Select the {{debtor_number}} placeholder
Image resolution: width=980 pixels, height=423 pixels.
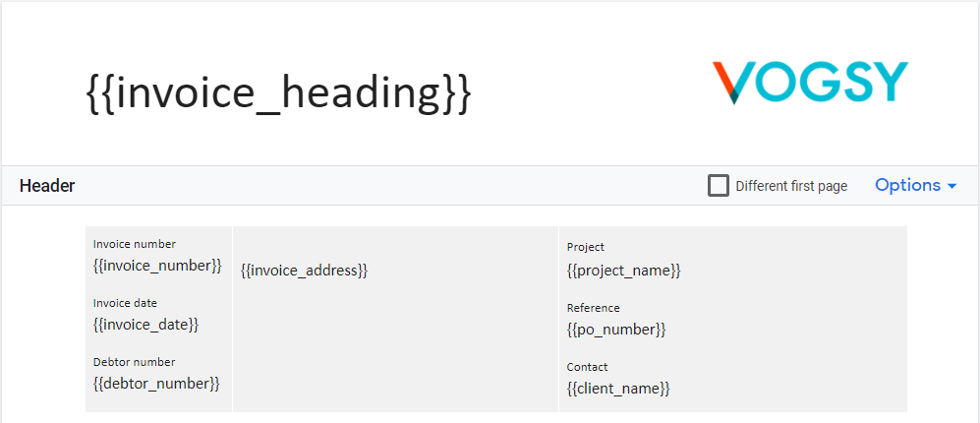pyautogui.click(x=156, y=383)
